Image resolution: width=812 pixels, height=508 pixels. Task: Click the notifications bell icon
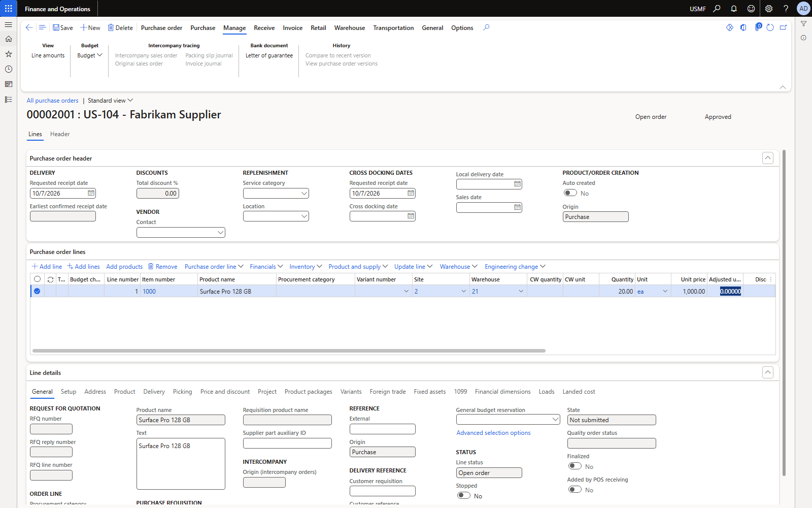(734, 9)
